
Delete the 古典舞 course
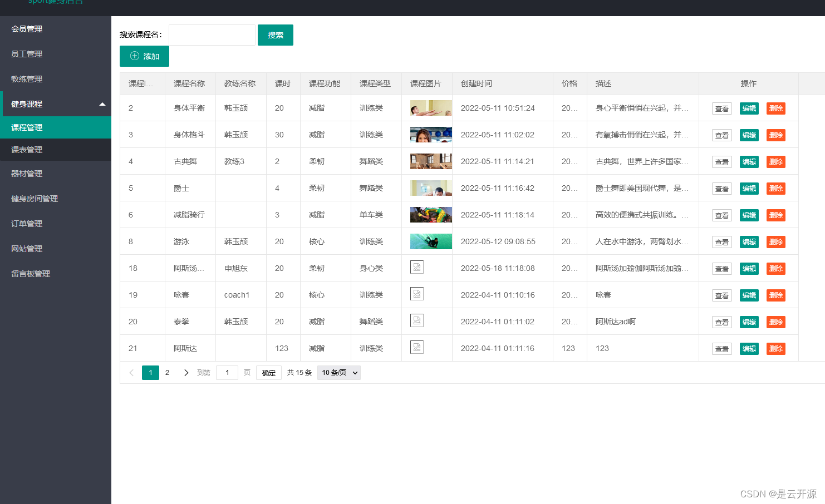click(776, 162)
